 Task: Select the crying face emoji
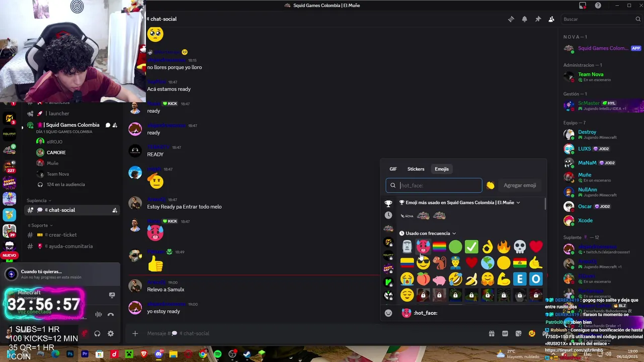click(x=407, y=279)
